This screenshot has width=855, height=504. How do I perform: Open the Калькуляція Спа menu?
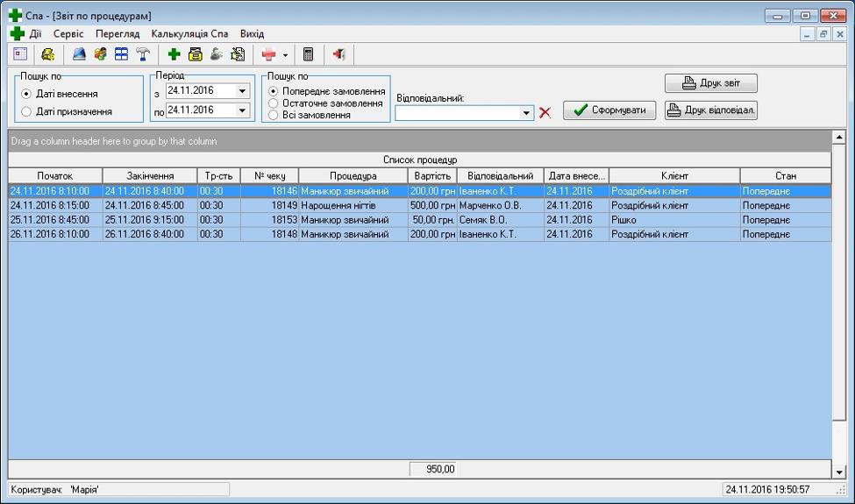tap(189, 34)
